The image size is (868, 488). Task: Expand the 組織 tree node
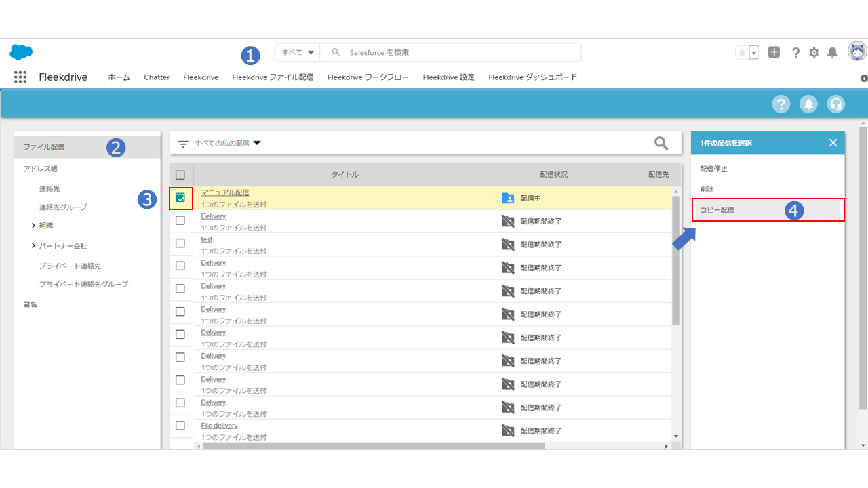tap(34, 226)
